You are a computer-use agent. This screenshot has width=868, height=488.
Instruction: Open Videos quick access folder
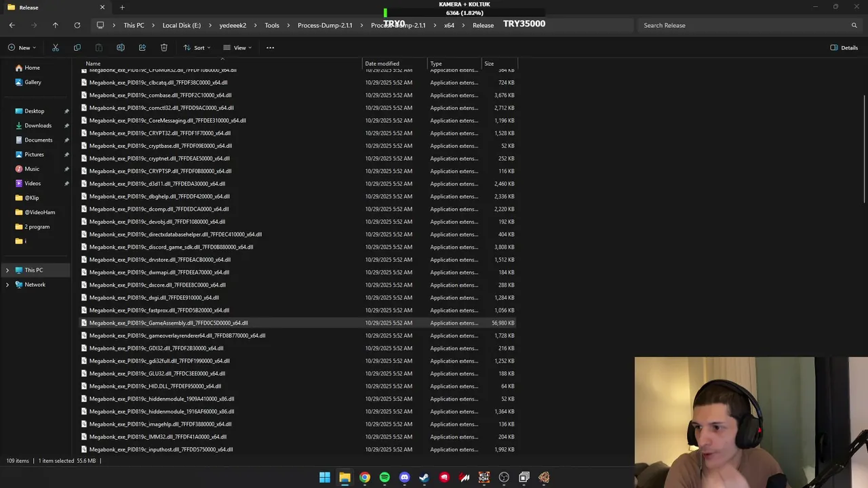33,183
